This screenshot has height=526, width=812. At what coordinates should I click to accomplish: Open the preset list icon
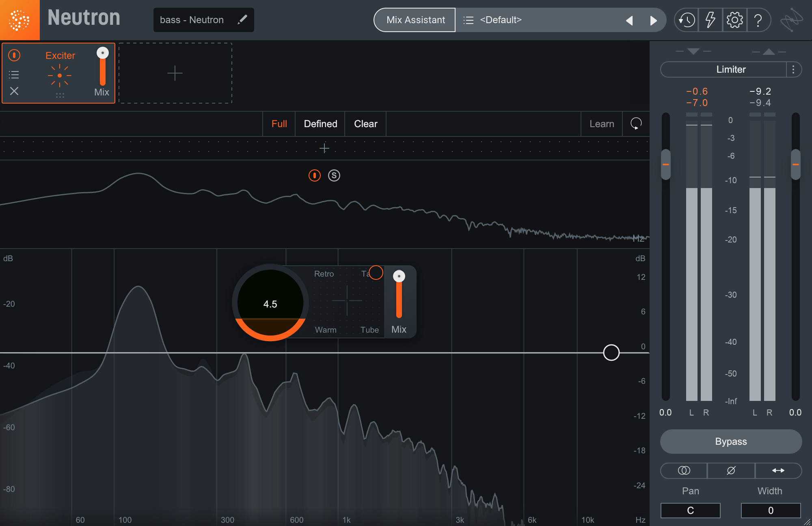tap(469, 20)
